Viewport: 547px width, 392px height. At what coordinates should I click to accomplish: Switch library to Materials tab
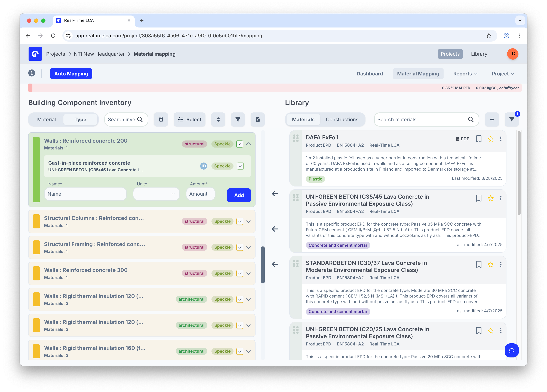(303, 119)
